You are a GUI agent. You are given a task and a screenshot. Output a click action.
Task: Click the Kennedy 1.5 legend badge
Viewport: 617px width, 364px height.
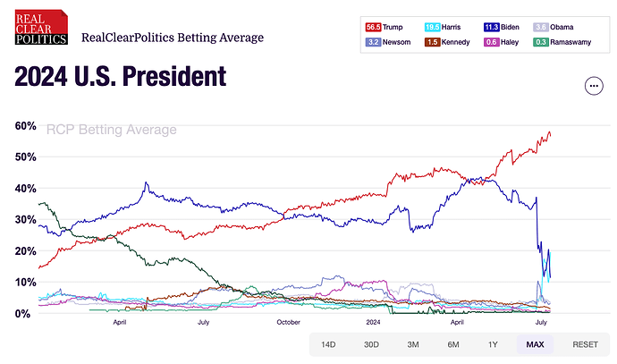pyautogui.click(x=432, y=42)
